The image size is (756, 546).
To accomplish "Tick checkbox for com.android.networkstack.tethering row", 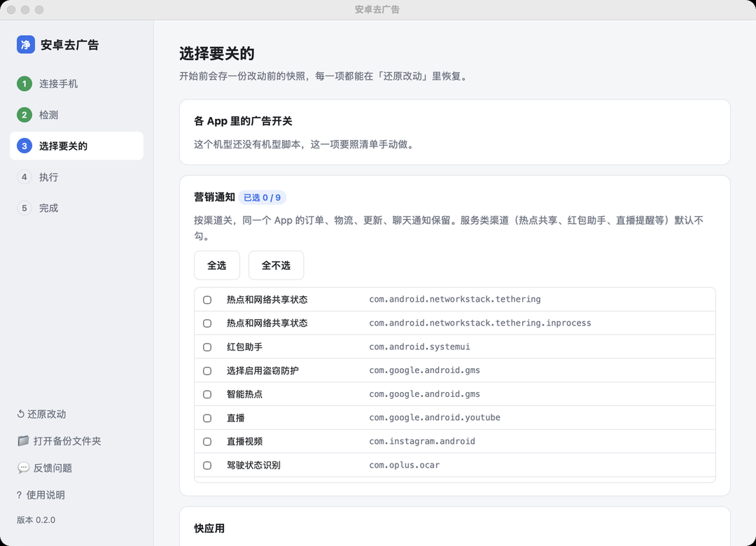I will coord(207,300).
